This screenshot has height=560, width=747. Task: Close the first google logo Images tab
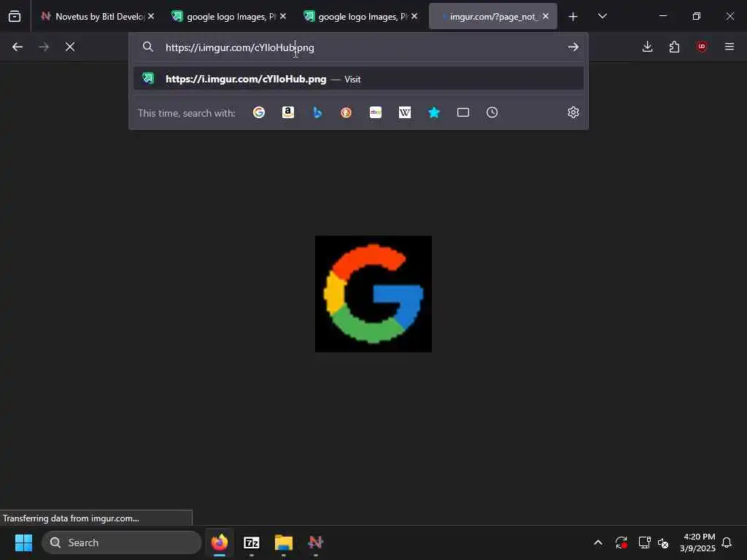(x=283, y=16)
